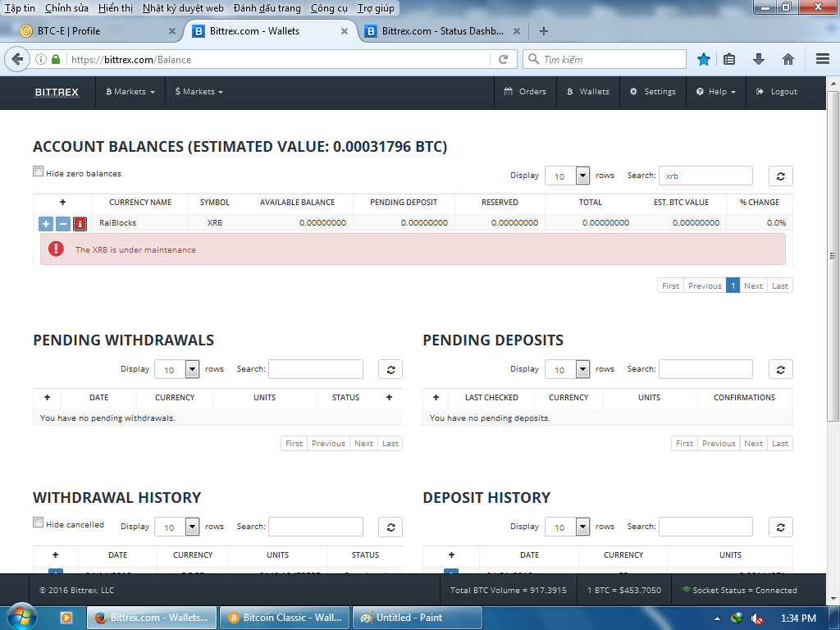This screenshot has height=630, width=840.
Task: Open the downloads arrow icon
Action: 758,59
